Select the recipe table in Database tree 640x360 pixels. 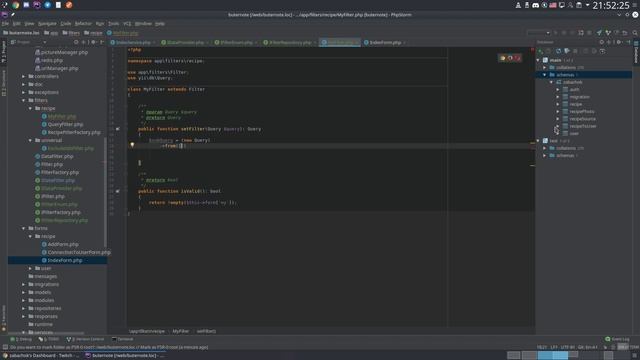(576, 104)
